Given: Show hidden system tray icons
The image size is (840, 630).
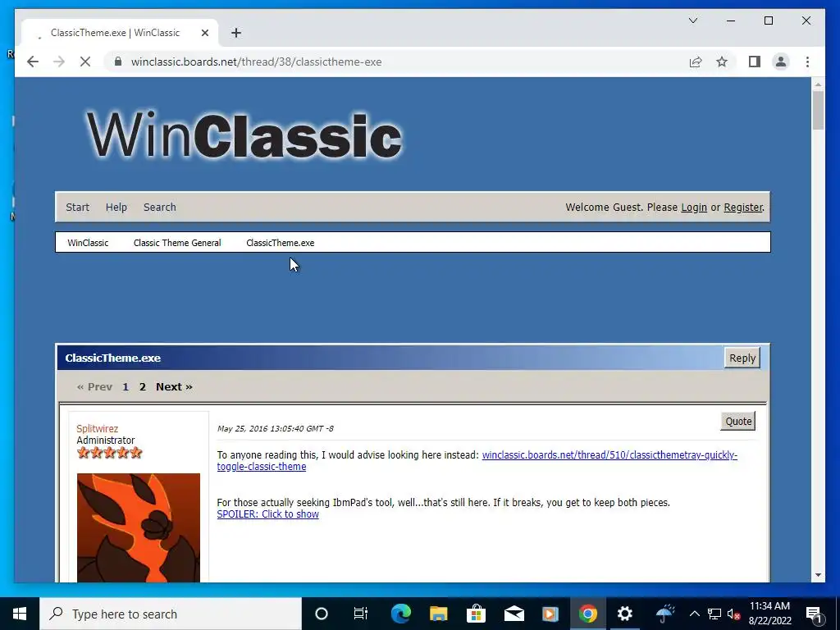Looking at the screenshot, I should pos(694,614).
